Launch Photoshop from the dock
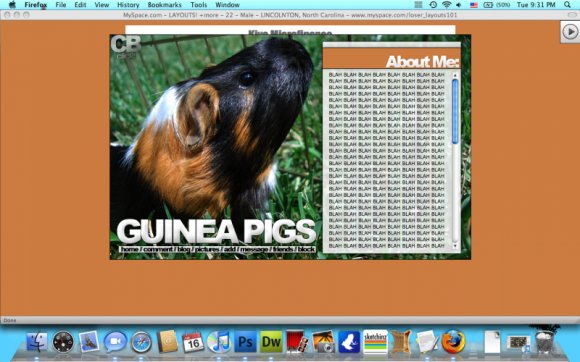Screen dimensions: 580x362 [x=245, y=342]
